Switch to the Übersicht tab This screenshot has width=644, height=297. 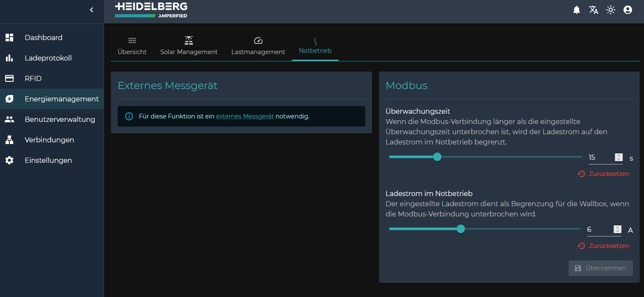pyautogui.click(x=132, y=46)
